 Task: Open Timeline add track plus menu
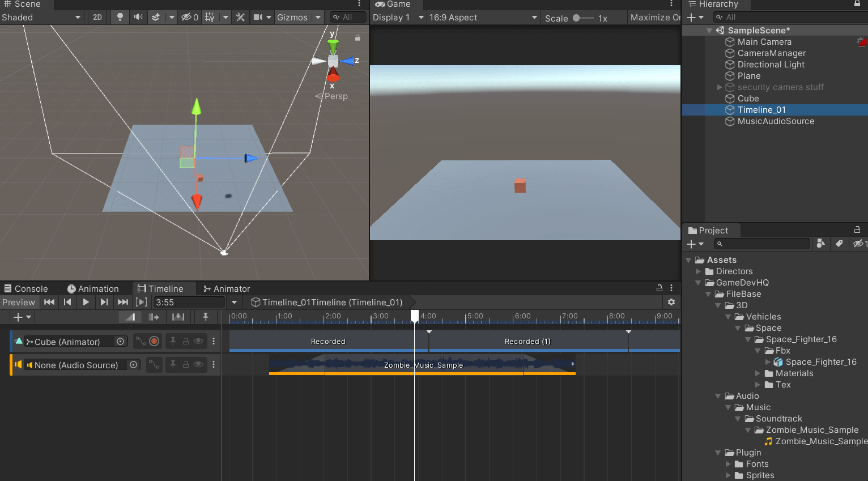(22, 317)
